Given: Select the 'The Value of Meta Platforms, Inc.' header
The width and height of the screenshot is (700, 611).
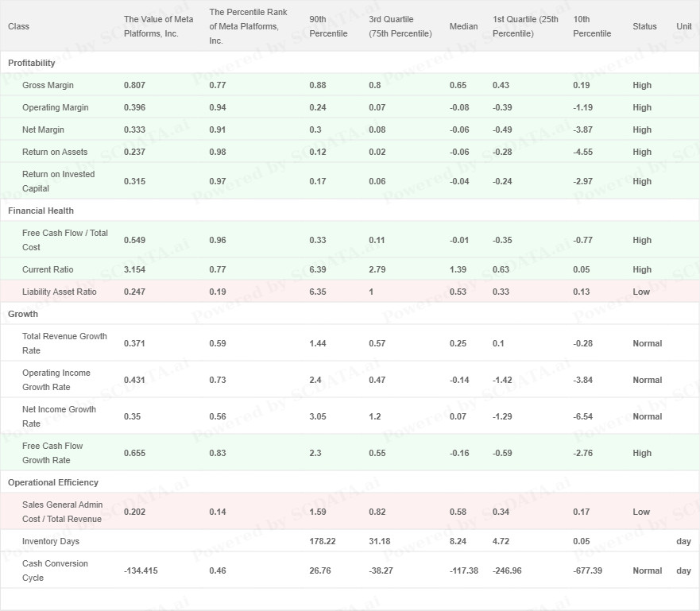Looking at the screenshot, I should click(158, 26).
